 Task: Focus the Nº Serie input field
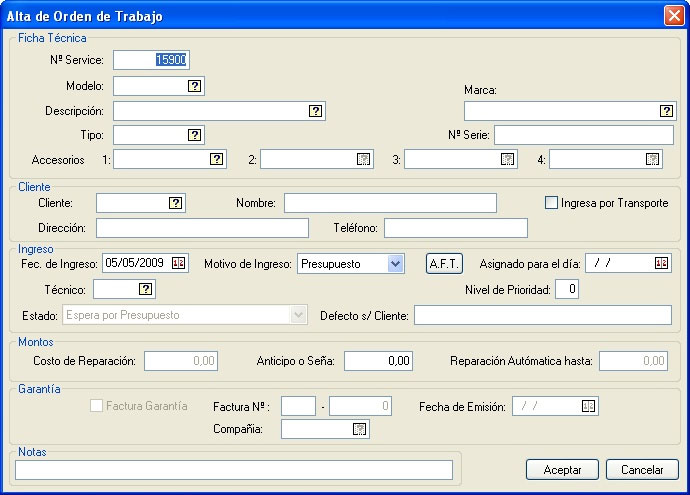tap(583, 135)
